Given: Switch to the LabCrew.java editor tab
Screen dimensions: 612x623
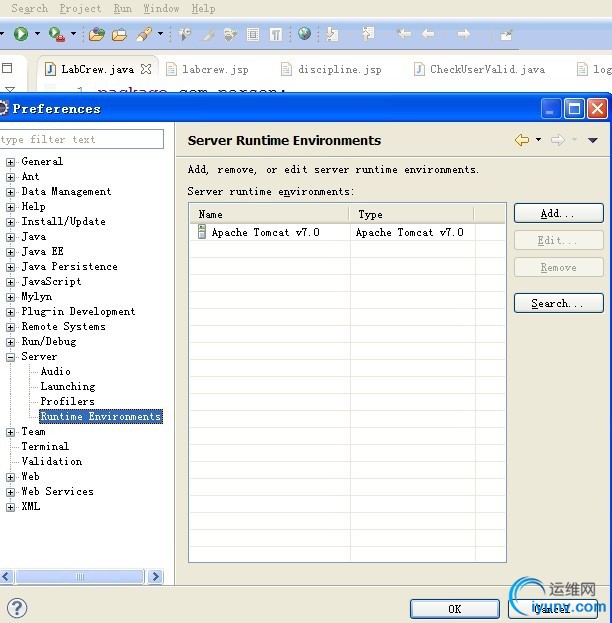Looking at the screenshot, I should point(97,69).
